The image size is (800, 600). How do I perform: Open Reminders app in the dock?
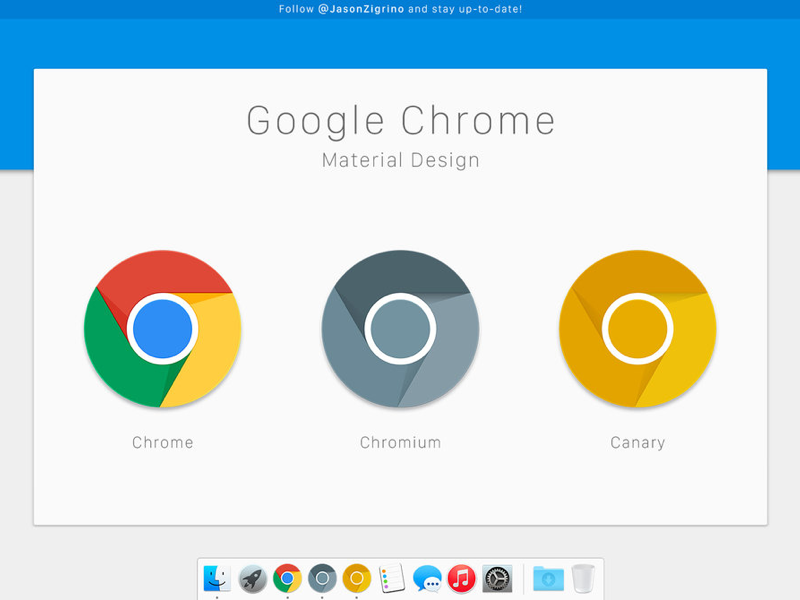click(x=392, y=578)
